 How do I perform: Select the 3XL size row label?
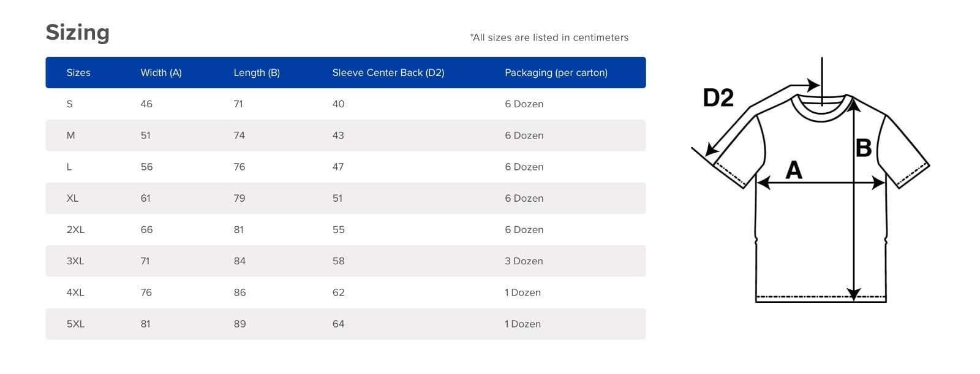75,261
